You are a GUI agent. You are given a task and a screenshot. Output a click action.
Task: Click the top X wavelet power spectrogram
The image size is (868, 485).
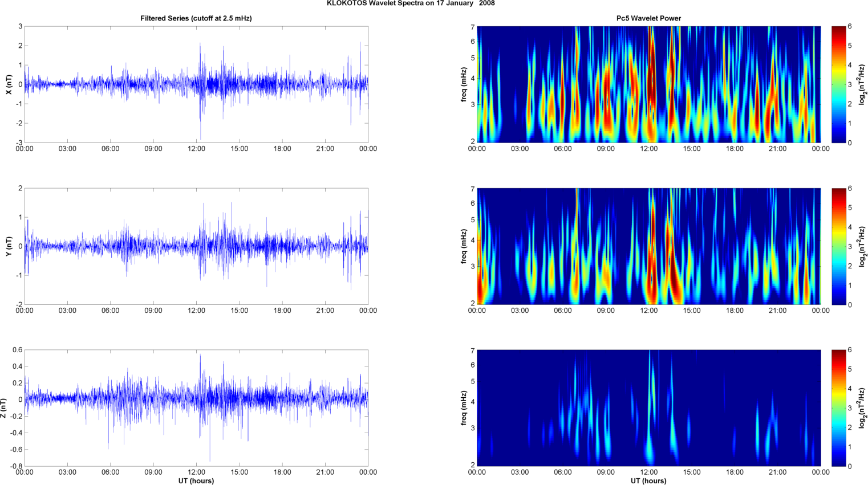(648, 84)
